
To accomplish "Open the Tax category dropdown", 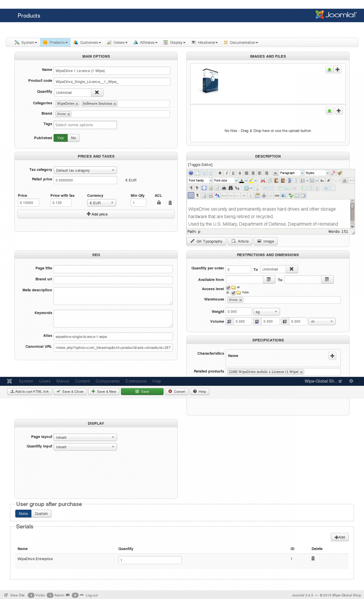I will click(85, 170).
